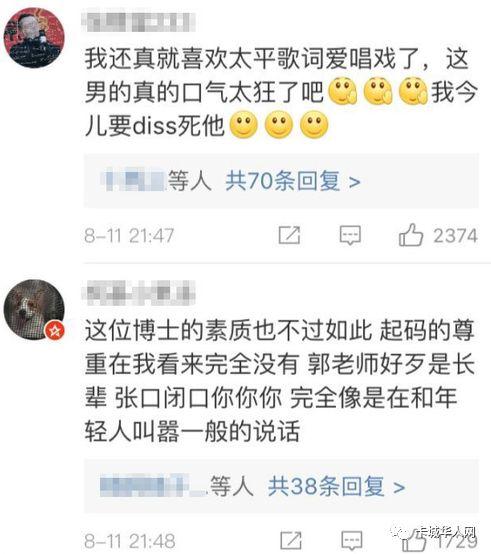The width and height of the screenshot is (491, 554).
Task: Select comment text about 这位博士的素质
Action: (x=280, y=381)
